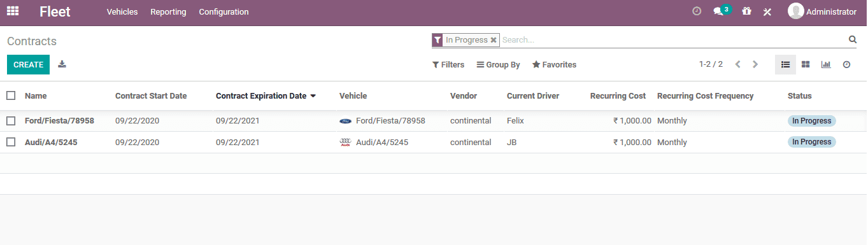Open the activities clock icon in navbar
This screenshot has height=245, width=868.
(697, 11)
